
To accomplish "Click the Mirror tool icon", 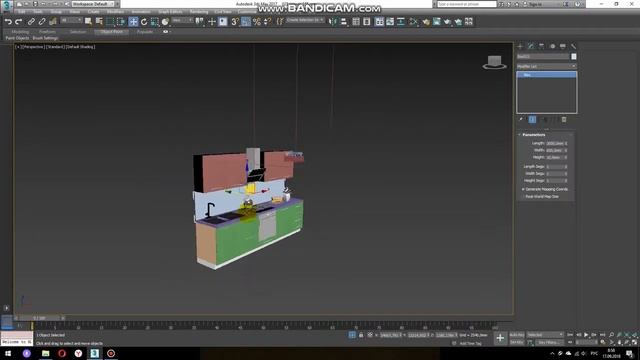I will (333, 22).
